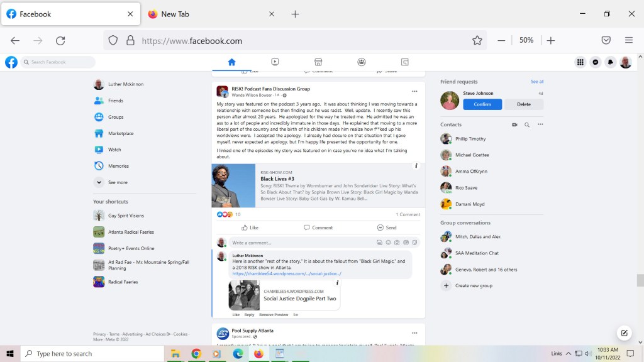Confirm Steve Johnson's friend request
This screenshot has width=644, height=362.
pos(482,104)
